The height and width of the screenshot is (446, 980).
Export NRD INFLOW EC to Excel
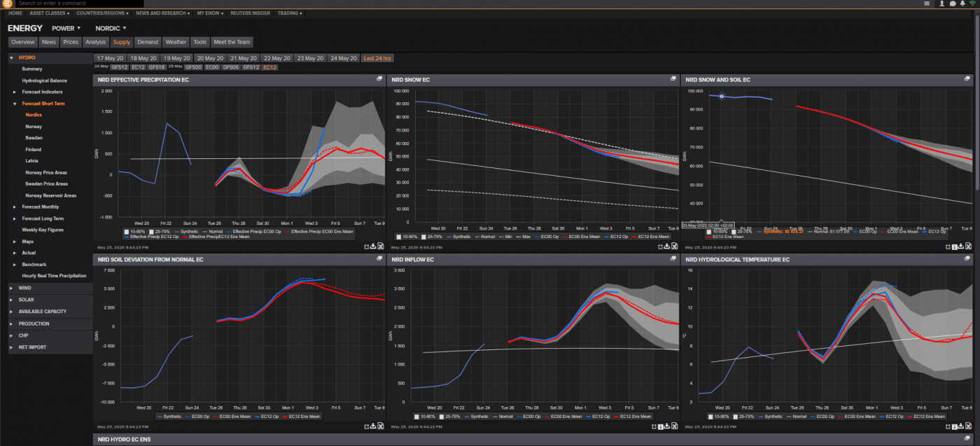[673, 426]
